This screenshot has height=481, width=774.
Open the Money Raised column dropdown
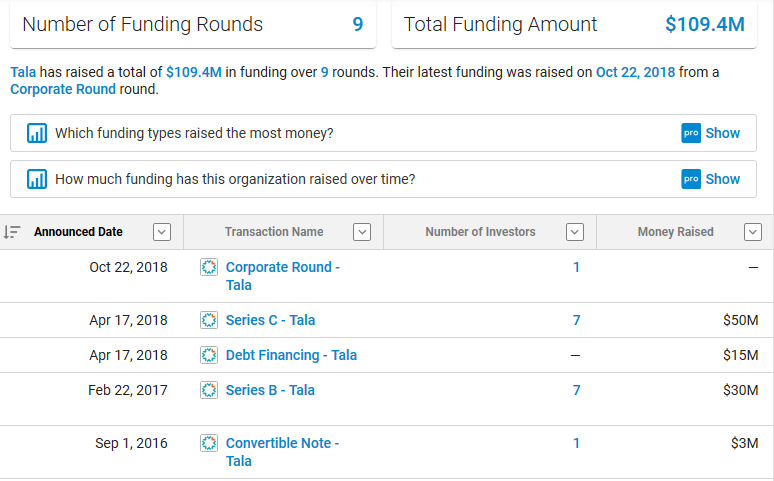pos(753,232)
